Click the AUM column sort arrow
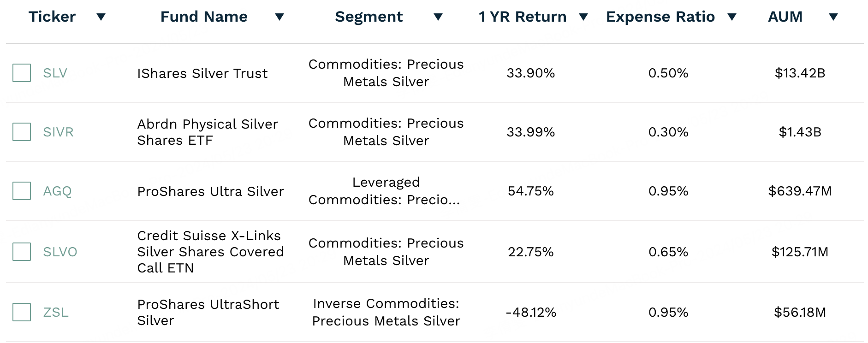 tap(833, 17)
